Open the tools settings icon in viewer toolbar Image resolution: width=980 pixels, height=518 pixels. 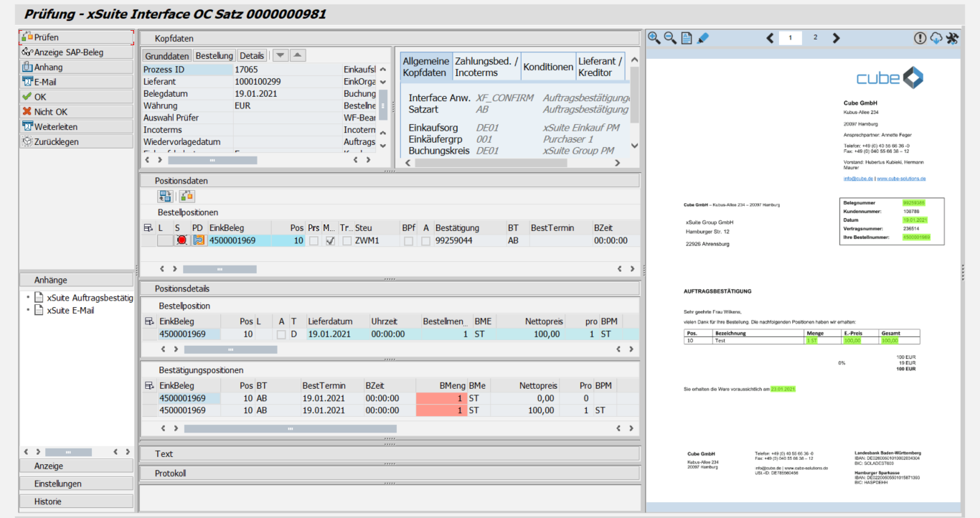(953, 38)
